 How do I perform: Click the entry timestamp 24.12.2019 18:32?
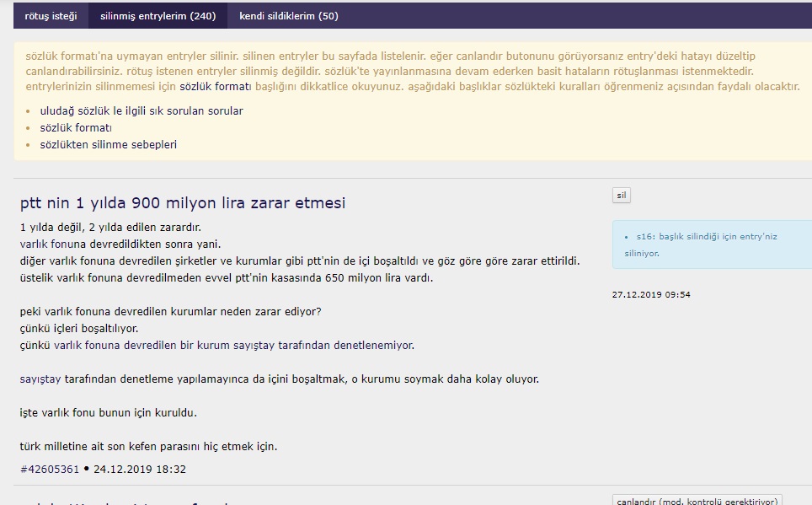pos(140,470)
